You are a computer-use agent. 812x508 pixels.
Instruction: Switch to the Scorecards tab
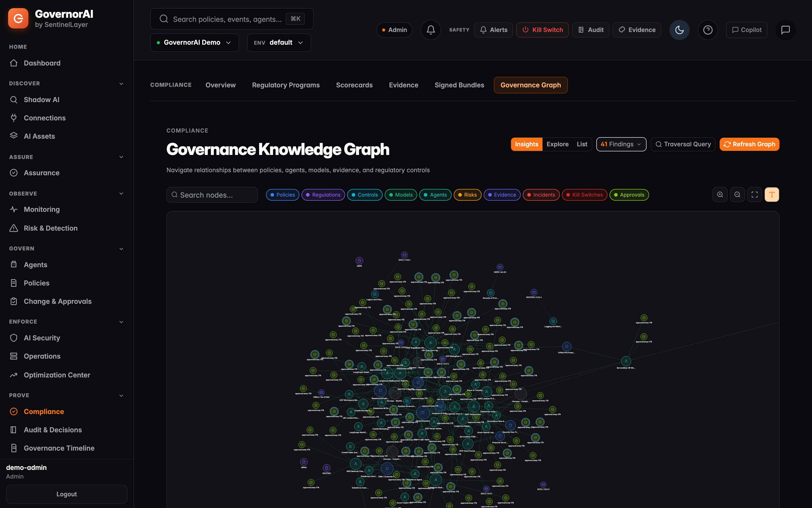pos(354,85)
